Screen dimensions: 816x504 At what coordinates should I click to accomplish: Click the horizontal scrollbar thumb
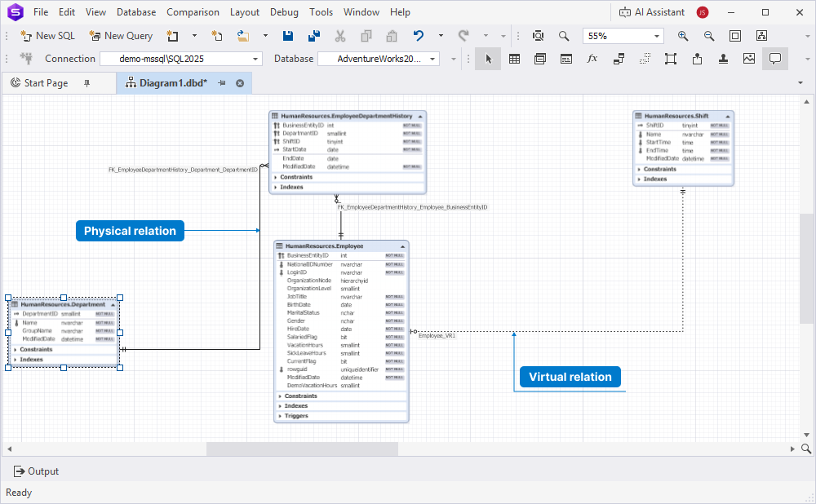[303, 449]
